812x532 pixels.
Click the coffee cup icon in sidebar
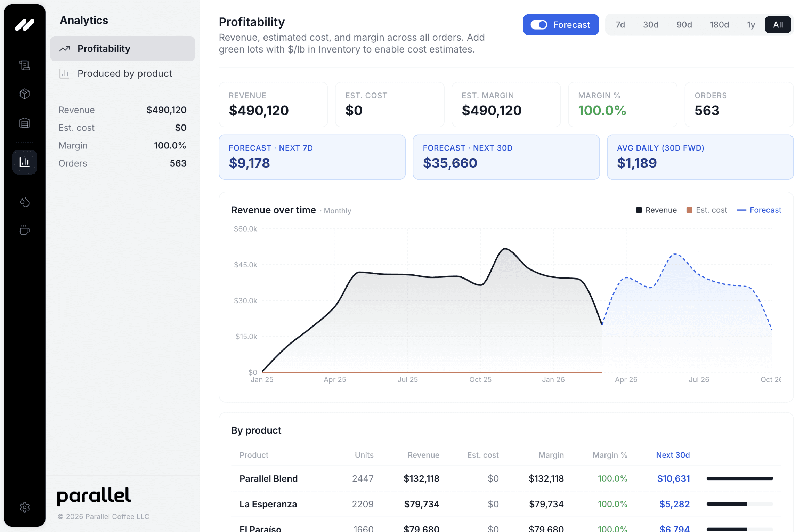[x=24, y=230]
